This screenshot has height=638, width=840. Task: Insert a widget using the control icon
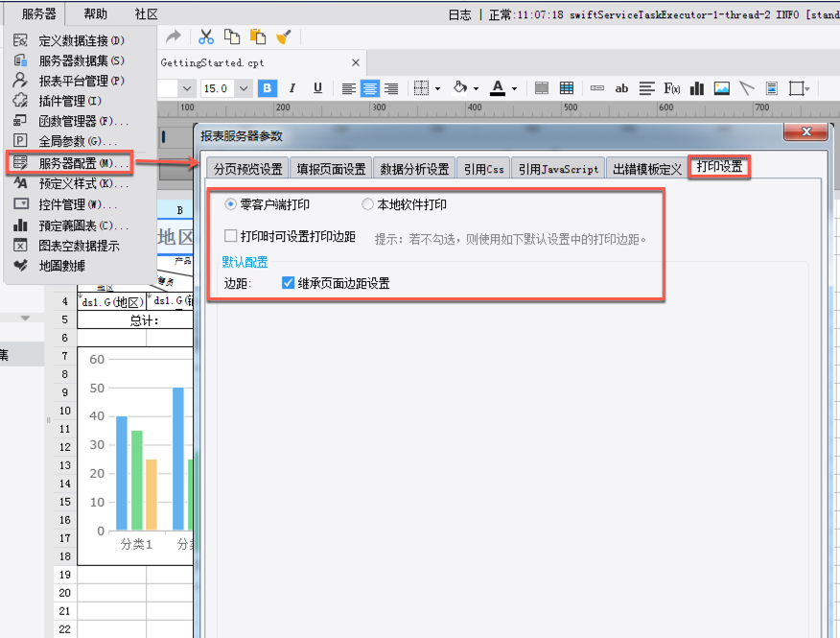point(596,88)
